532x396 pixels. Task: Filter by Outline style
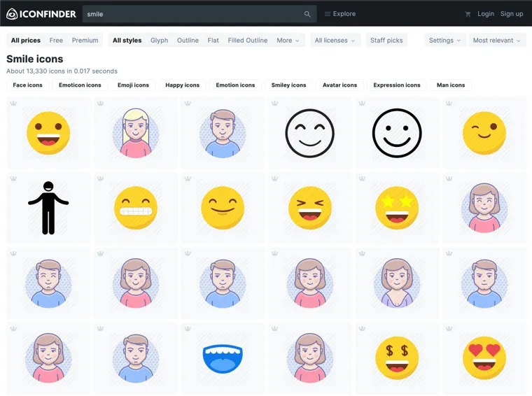coord(188,41)
